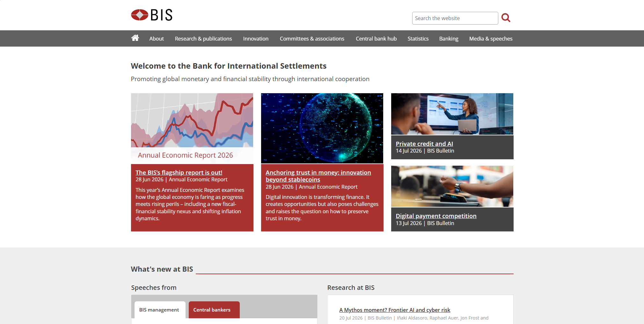Image resolution: width=644 pixels, height=324 pixels.
Task: Open the "Private credit and AI" link
Action: [x=424, y=144]
